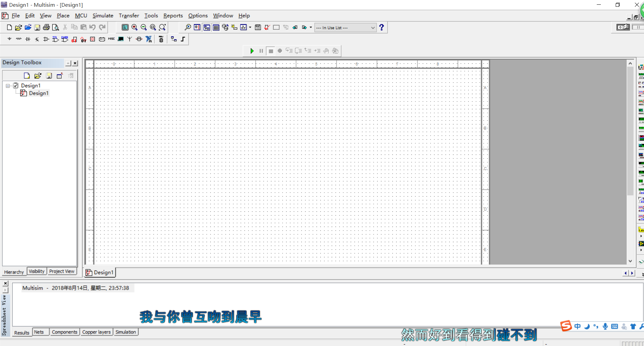
Task: Click the Undo arrow icon
Action: (x=92, y=27)
